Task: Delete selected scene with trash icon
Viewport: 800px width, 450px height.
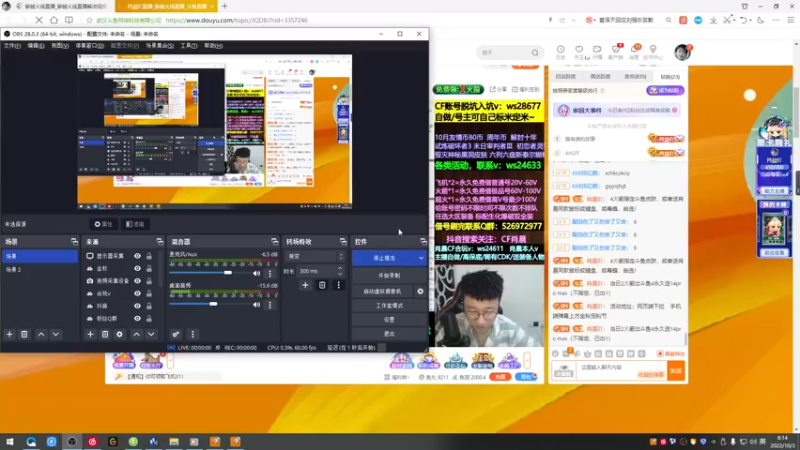Action: 24,334
